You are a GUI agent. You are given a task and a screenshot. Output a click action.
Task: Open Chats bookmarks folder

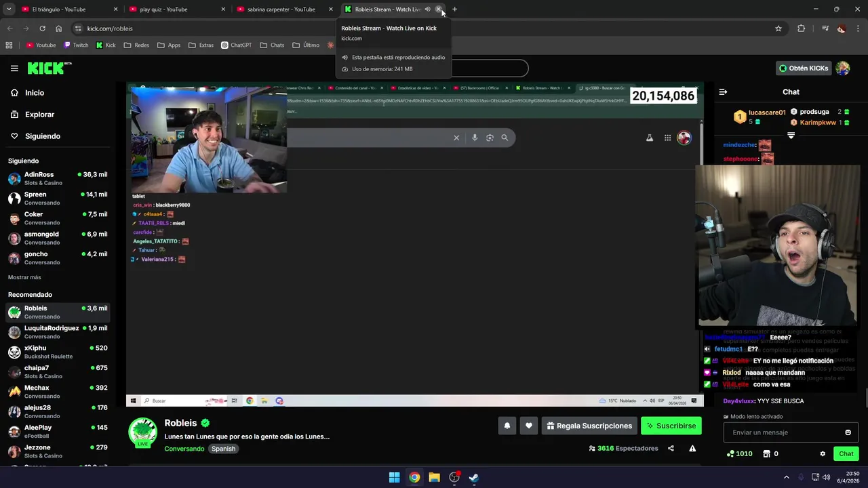272,45
